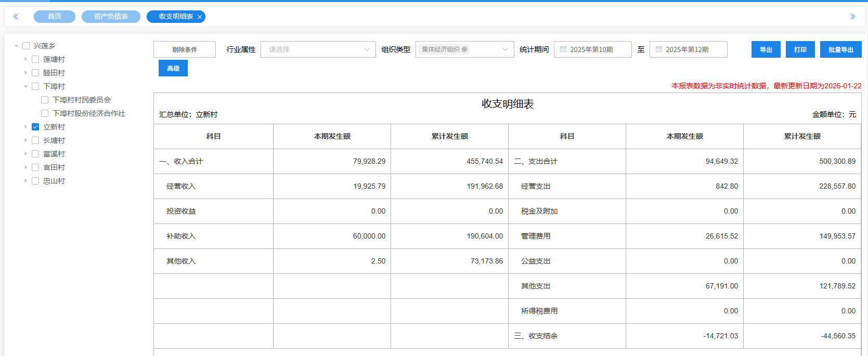Check the 立新村 checkbox
The image size is (868, 356).
click(x=35, y=127)
